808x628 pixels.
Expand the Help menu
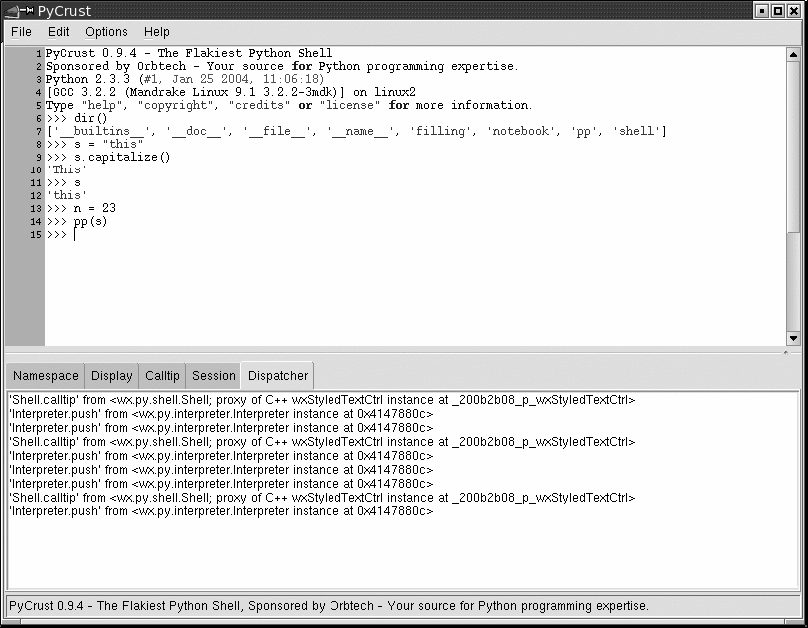coord(157,32)
